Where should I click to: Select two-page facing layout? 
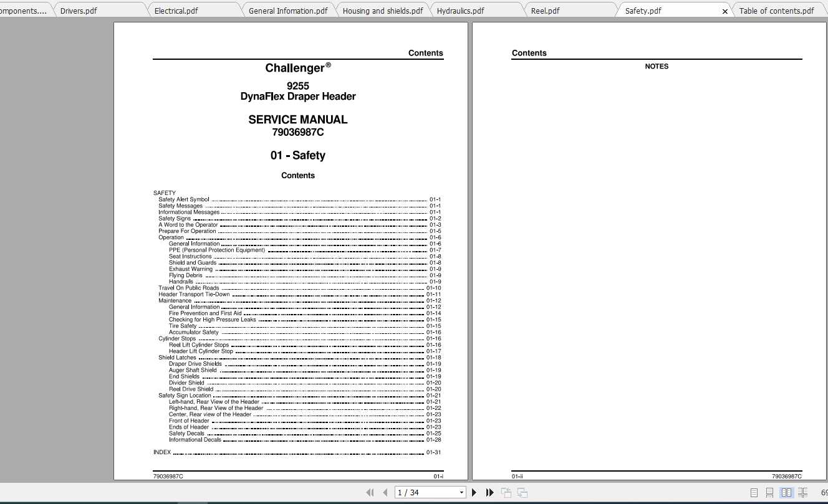click(787, 493)
